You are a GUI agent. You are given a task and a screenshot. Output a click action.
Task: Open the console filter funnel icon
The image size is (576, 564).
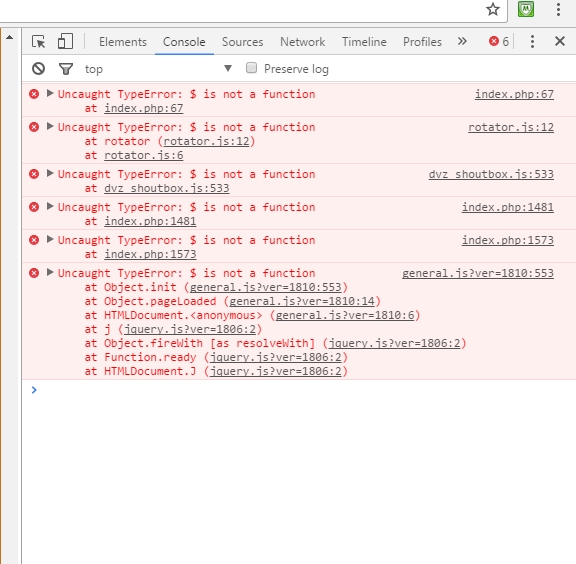pos(66,69)
